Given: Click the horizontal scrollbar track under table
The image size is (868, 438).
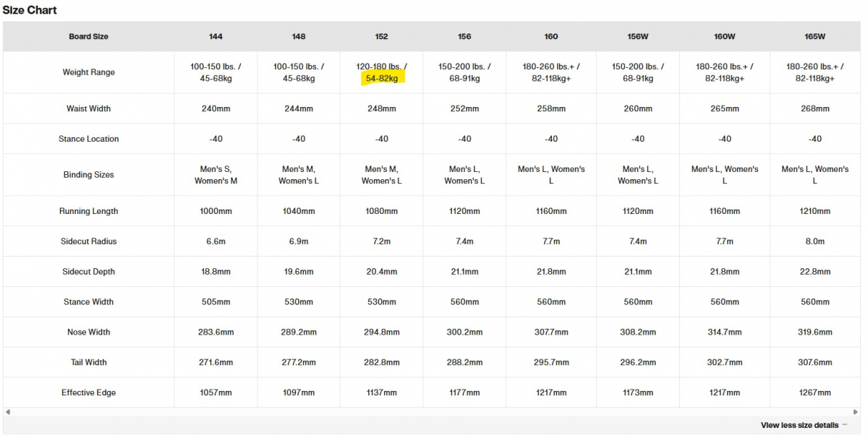Looking at the screenshot, I should [434, 412].
